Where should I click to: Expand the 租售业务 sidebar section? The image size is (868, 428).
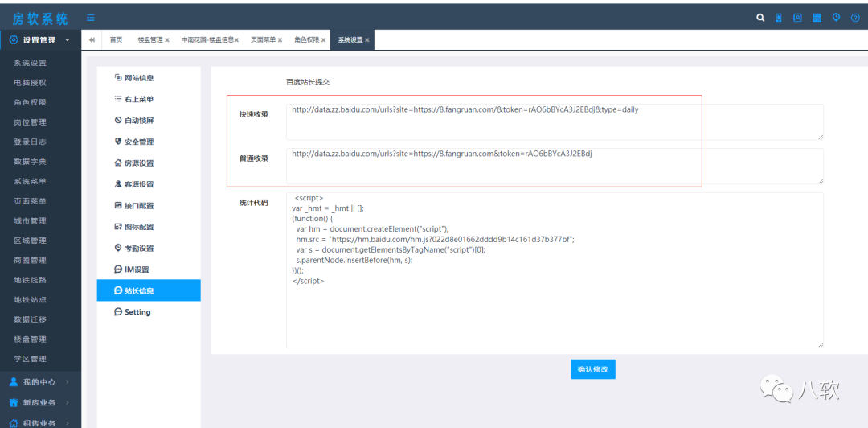tap(40, 423)
